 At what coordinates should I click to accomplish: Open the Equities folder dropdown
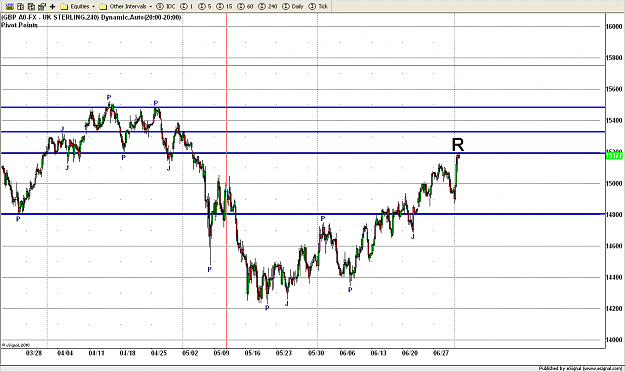[x=78, y=6]
